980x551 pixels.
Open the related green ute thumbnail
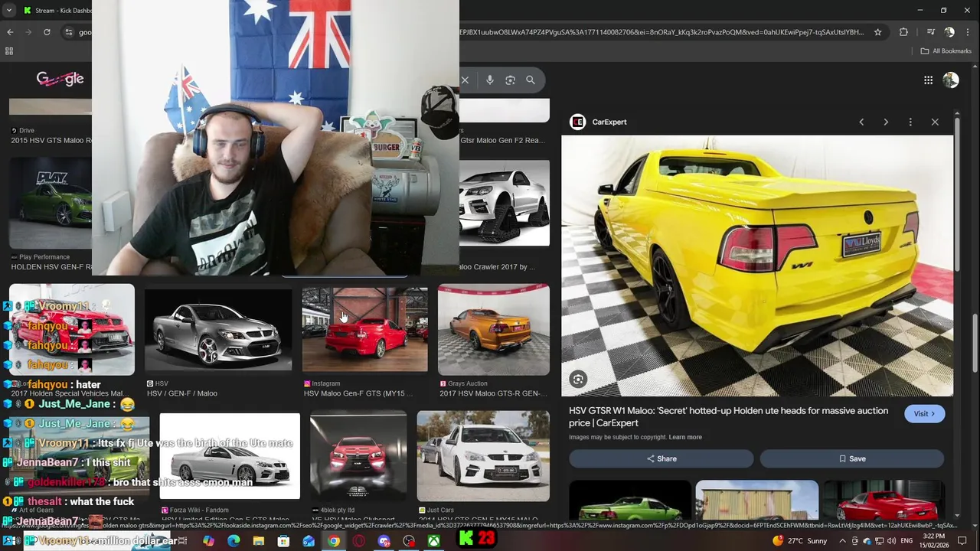(x=630, y=500)
